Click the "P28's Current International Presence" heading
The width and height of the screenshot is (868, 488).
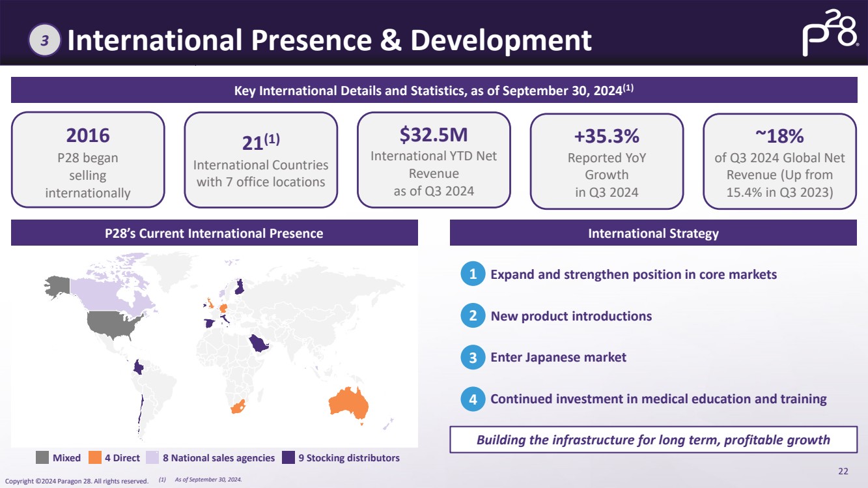214,233
